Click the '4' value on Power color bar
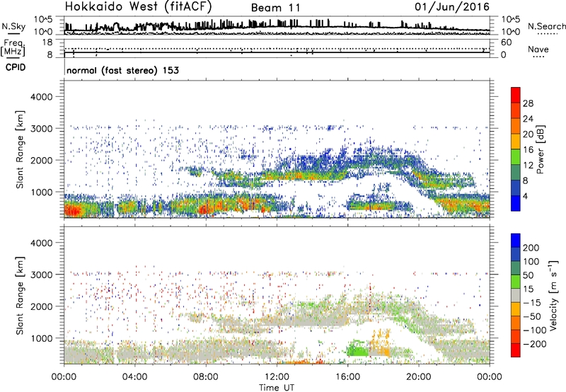566x392 pixels. tap(525, 196)
